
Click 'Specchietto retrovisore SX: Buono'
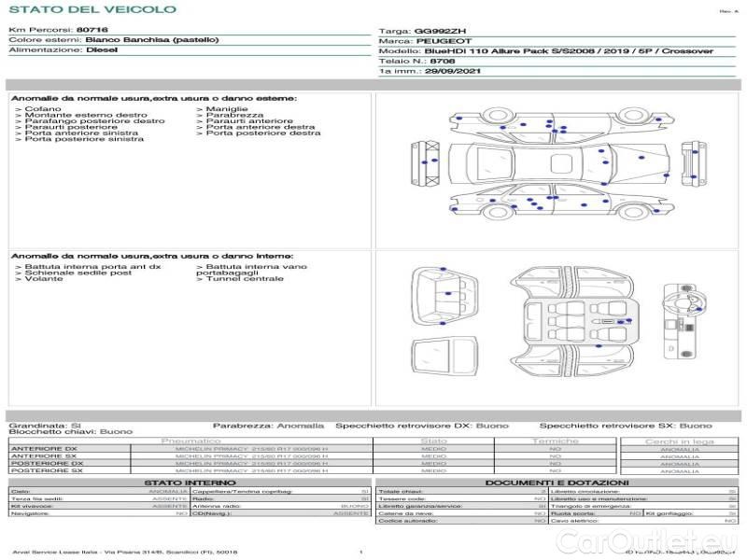click(626, 426)
